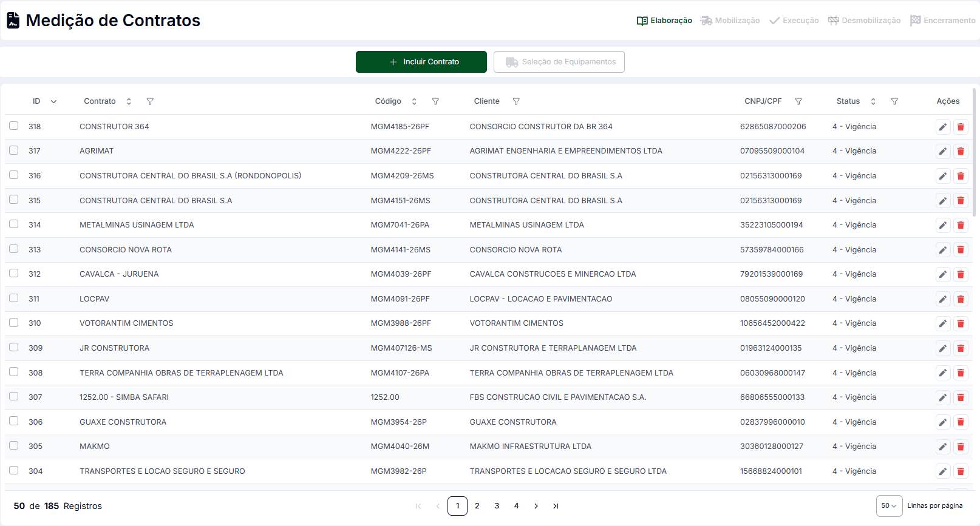
Task: Click Seleção de Equipamentos button
Action: (559, 62)
